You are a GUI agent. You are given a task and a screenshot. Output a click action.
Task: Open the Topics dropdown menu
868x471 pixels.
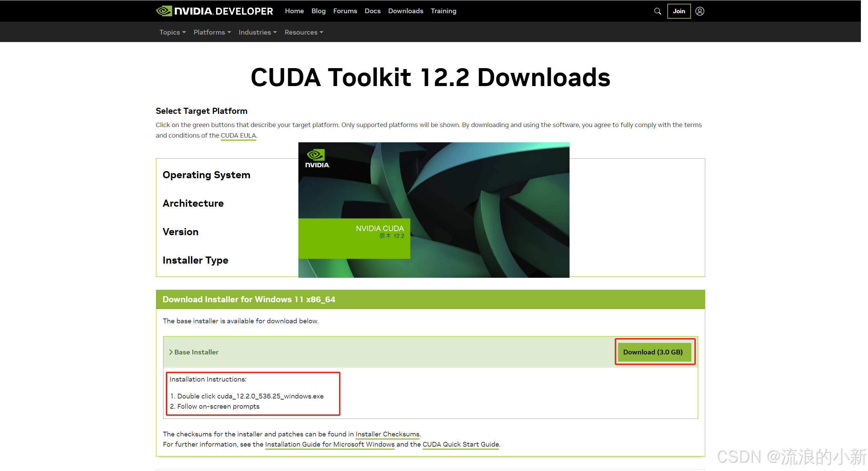point(173,32)
